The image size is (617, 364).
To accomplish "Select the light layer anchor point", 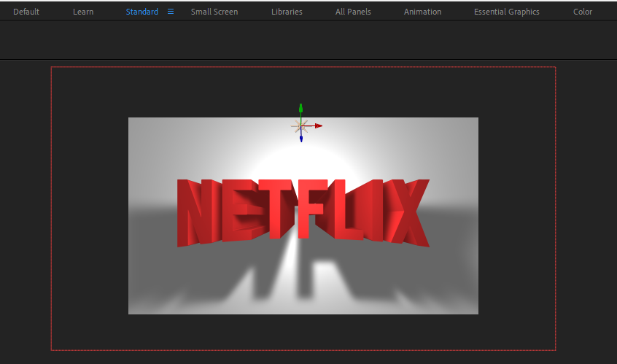I will pyautogui.click(x=300, y=126).
